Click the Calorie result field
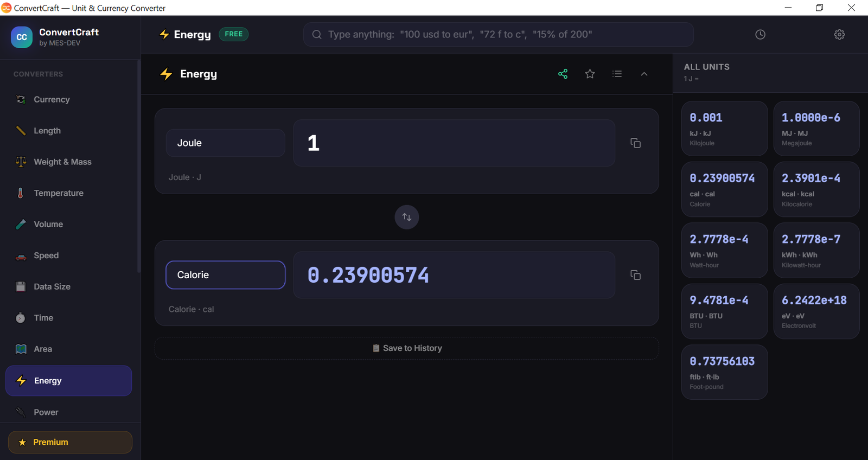Viewport: 868px width, 460px height. click(x=454, y=275)
